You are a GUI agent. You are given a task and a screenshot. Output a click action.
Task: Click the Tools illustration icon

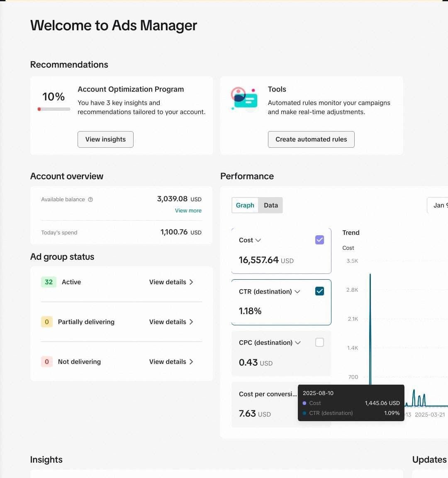click(244, 100)
